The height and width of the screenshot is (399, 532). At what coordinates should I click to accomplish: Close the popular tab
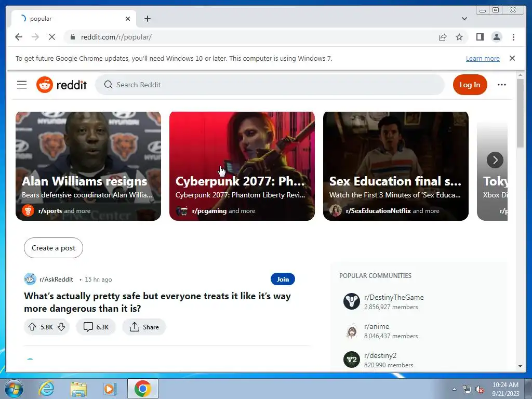[x=128, y=19]
